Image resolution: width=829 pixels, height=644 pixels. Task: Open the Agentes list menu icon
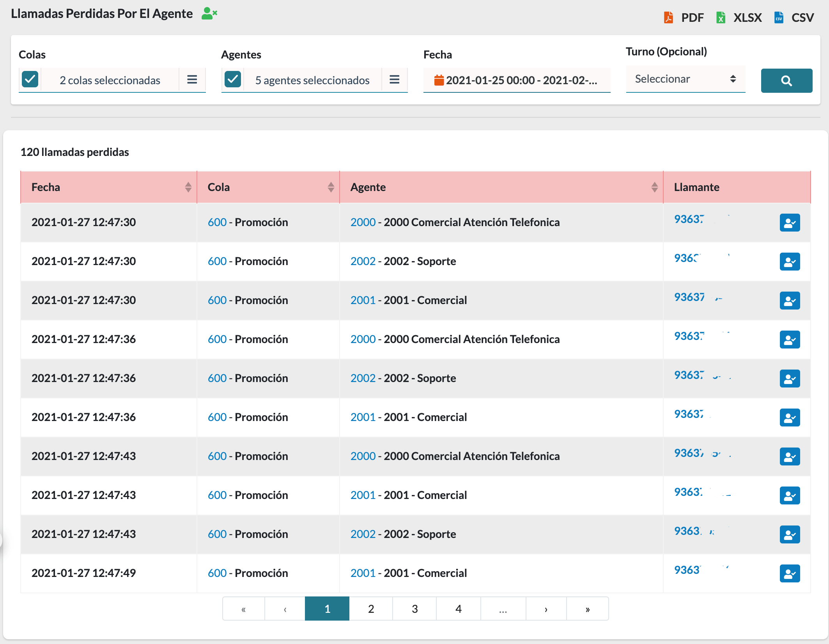coord(394,80)
